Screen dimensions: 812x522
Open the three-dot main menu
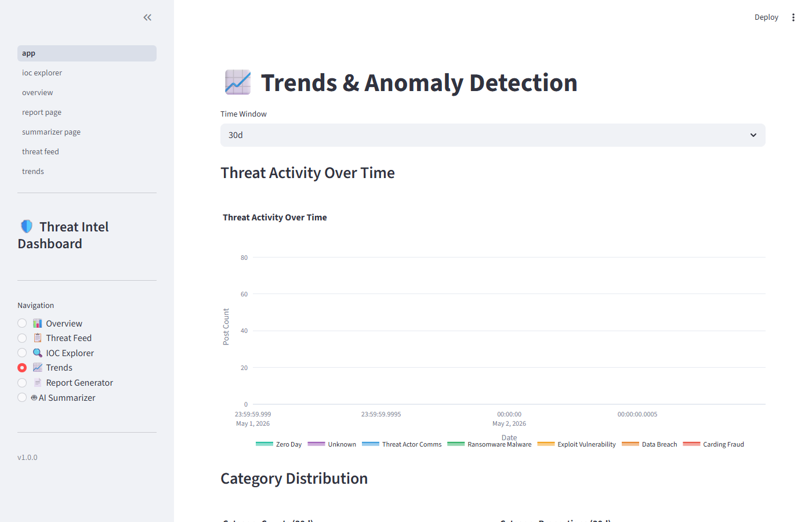tap(793, 17)
